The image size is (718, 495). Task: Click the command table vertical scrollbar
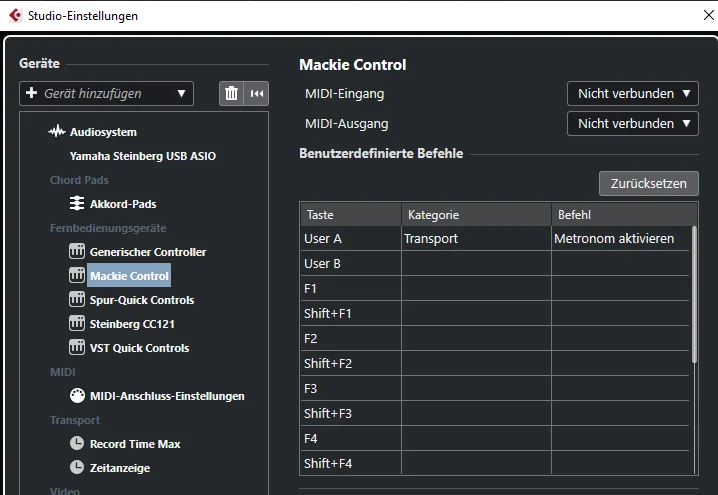click(694, 294)
